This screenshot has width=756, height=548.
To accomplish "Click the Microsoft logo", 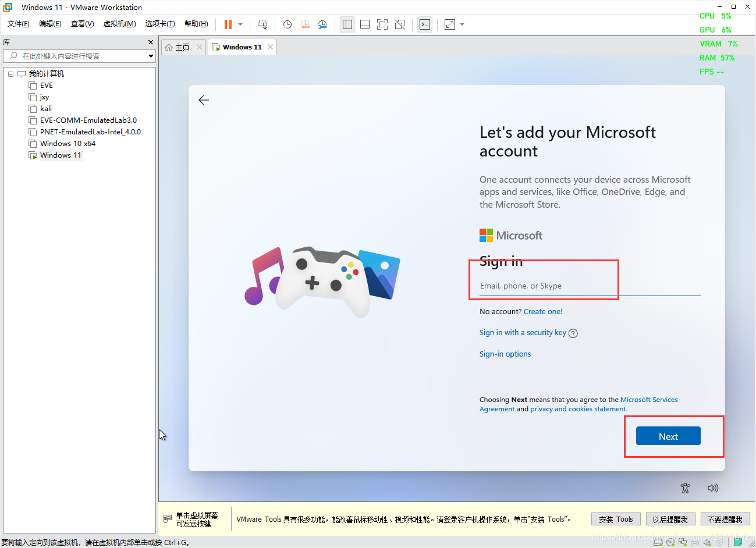I will (x=511, y=236).
